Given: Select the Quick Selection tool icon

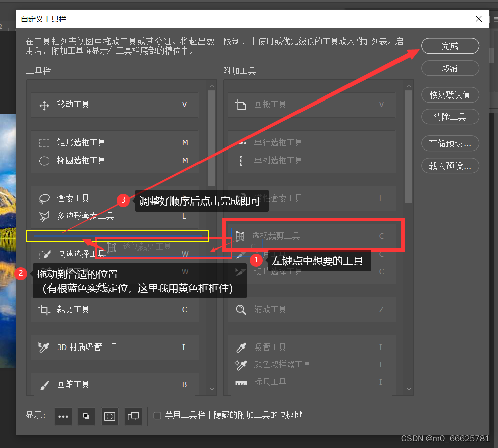Looking at the screenshot, I should pos(44,254).
